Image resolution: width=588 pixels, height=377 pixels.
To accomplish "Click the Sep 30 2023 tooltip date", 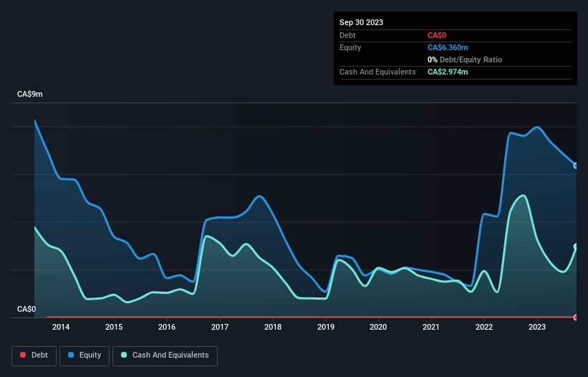I will (361, 22).
